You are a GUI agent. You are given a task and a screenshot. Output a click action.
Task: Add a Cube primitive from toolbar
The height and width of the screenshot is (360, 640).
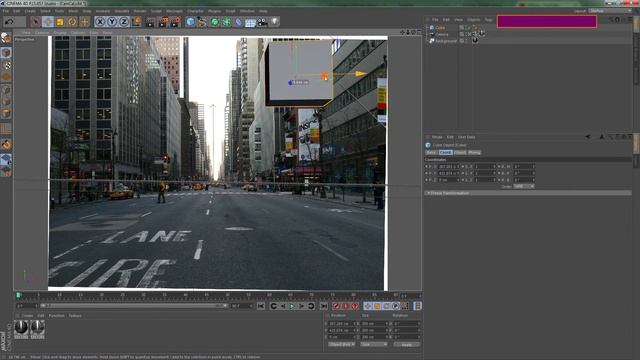coord(190,22)
